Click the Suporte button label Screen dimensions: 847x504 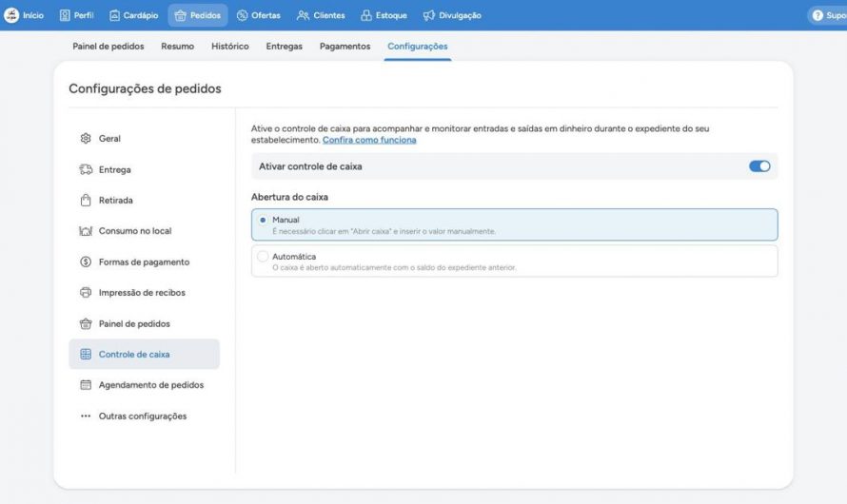837,15
